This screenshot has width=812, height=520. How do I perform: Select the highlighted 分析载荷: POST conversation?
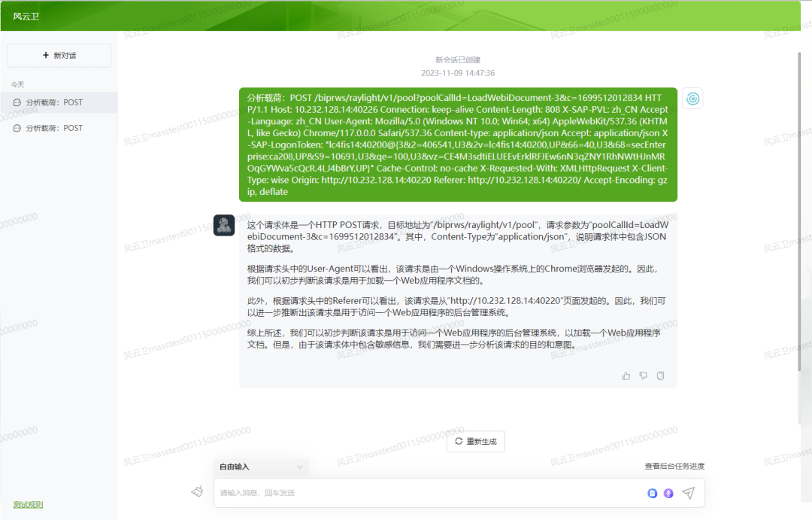(59, 102)
